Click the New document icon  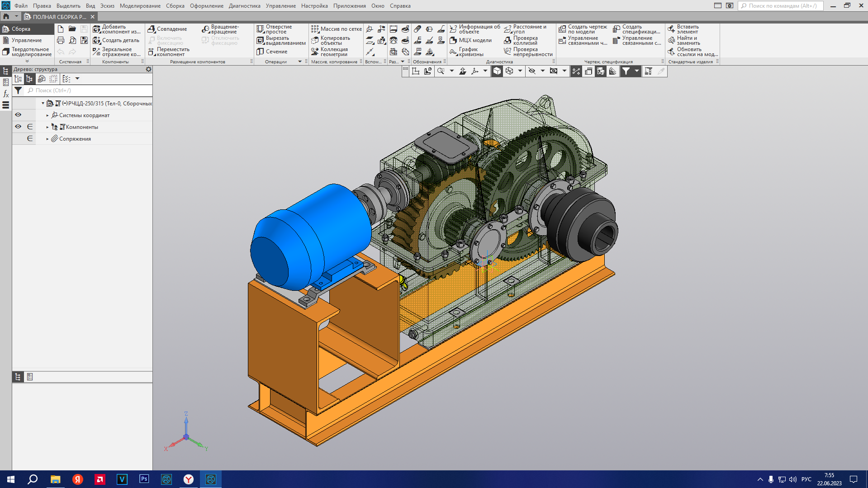[61, 29]
